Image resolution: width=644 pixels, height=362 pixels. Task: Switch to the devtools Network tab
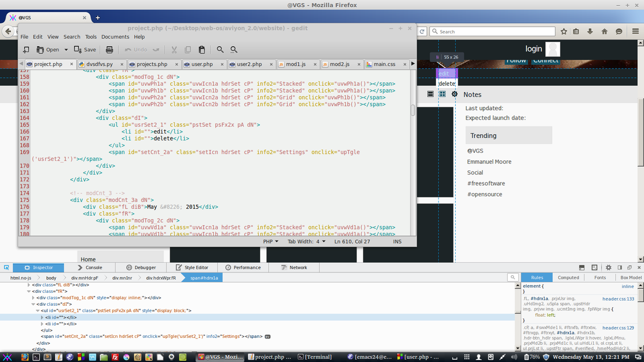(294, 267)
